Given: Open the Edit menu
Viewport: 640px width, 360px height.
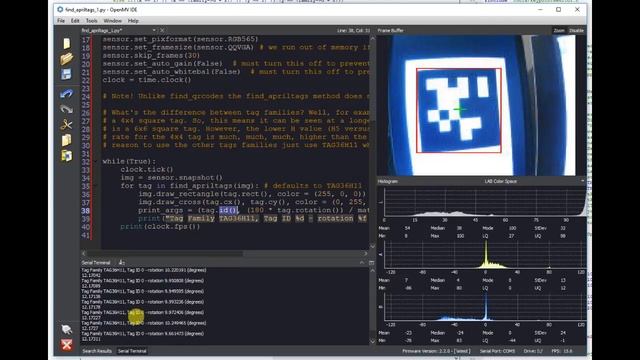Looking at the screenshot, I should click(75, 20).
